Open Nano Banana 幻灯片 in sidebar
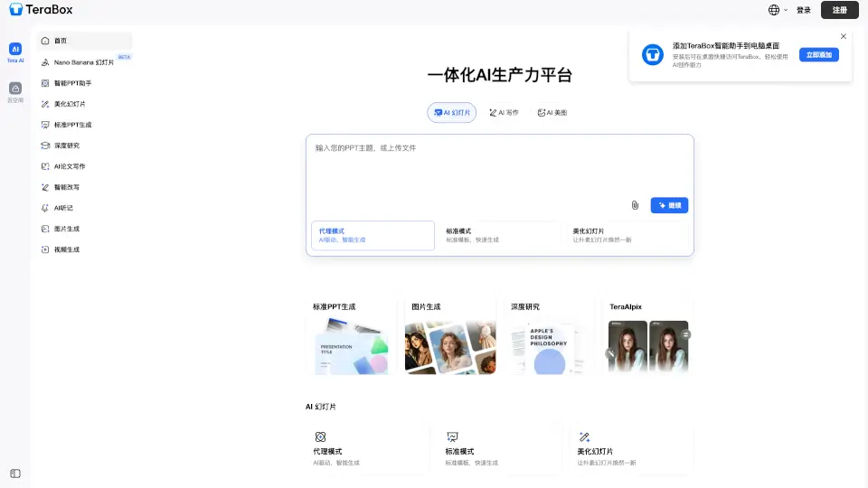 pos(83,62)
